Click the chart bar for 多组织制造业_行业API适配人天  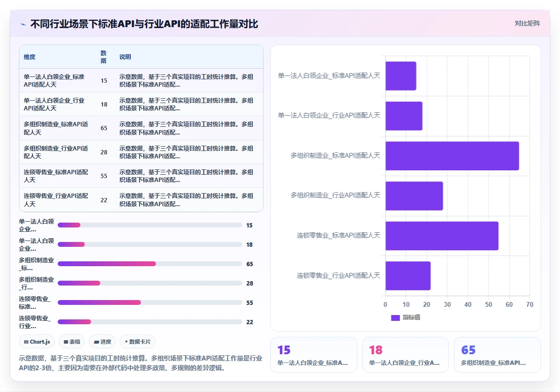(x=414, y=196)
